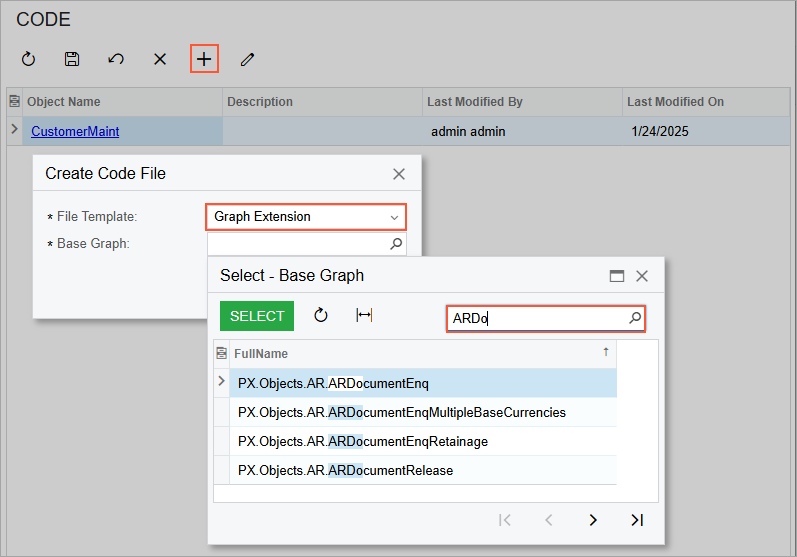Click the ARDo search input field
This screenshot has width=797, height=557.
pos(535,318)
